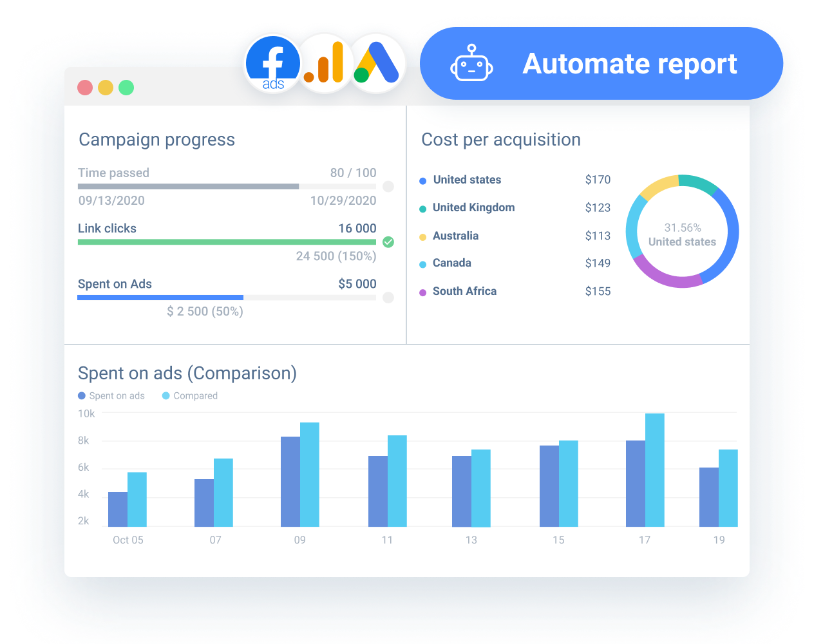Open the Google Analytics integration icon
This screenshot has width=814, height=644.
tap(325, 61)
